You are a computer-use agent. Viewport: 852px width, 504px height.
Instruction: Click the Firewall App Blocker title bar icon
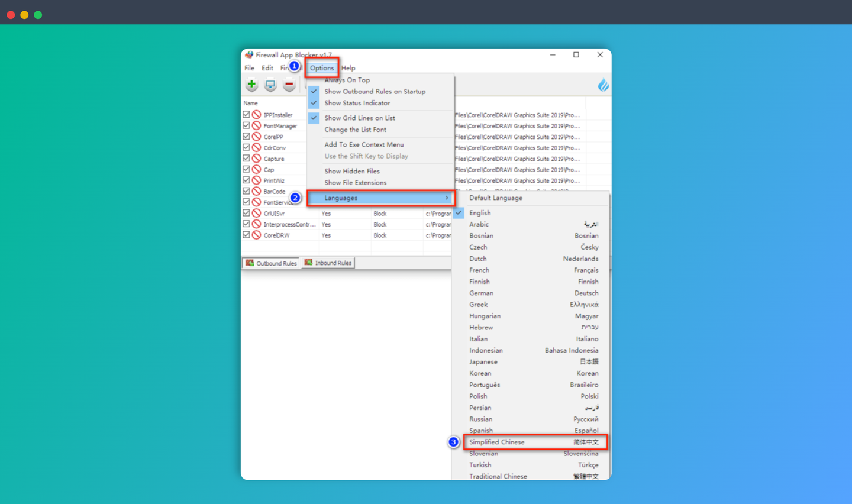(x=250, y=54)
